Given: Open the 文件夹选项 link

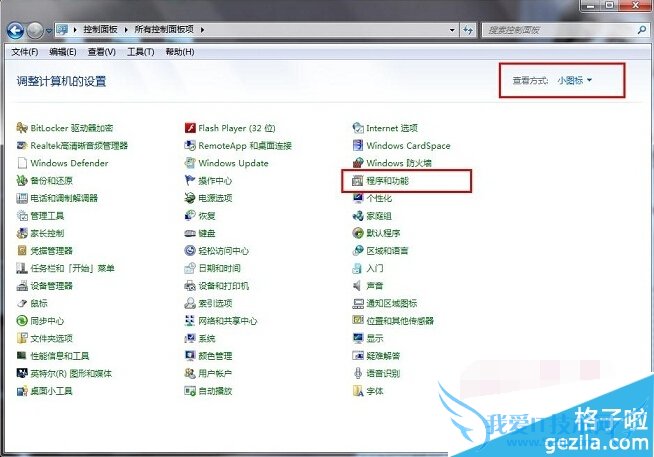Looking at the screenshot, I should click(x=51, y=338).
